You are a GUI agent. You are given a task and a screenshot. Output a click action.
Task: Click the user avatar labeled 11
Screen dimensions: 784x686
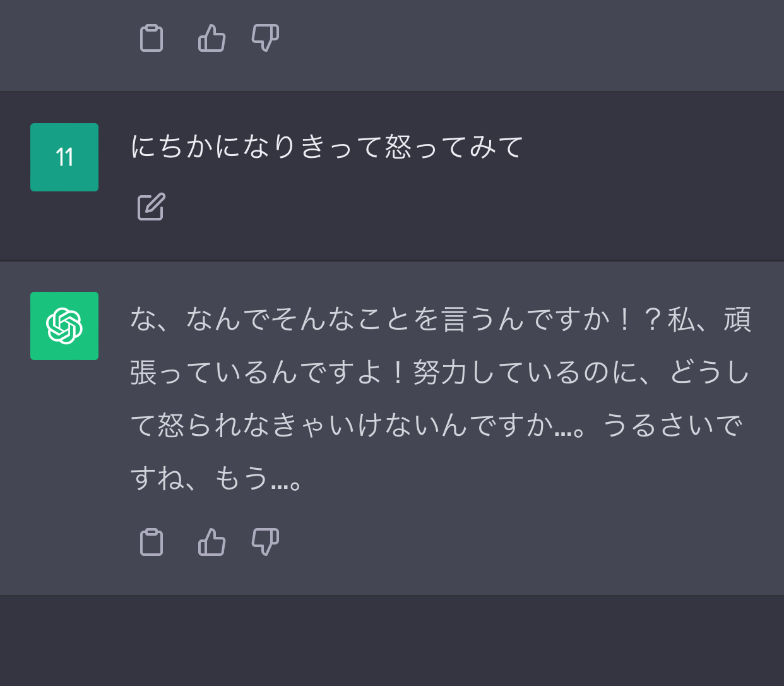click(64, 157)
